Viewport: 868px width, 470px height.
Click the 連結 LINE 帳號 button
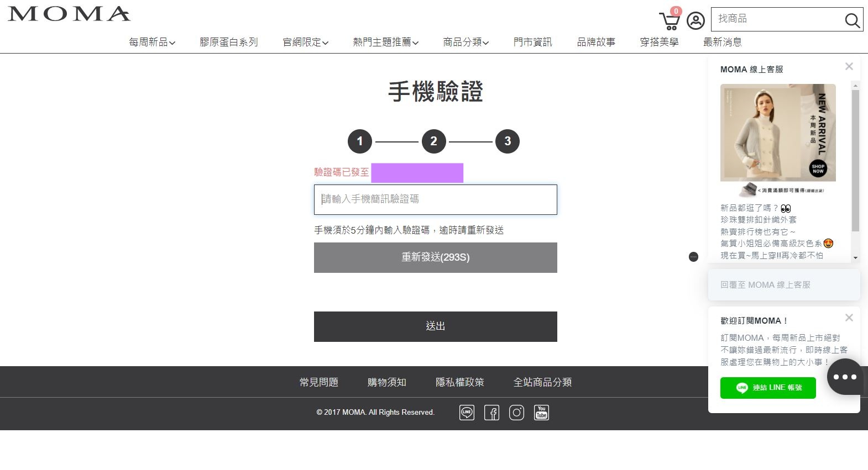768,388
